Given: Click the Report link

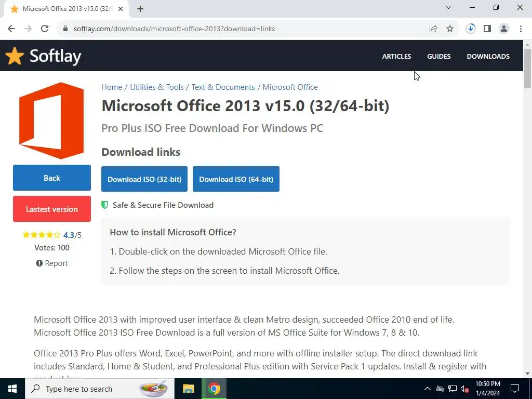Looking at the screenshot, I should (52, 263).
